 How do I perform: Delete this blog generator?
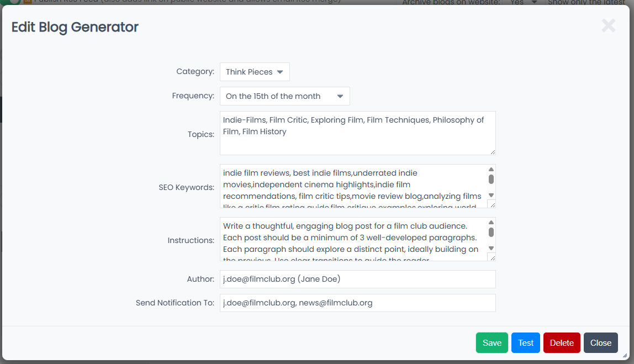click(562, 343)
